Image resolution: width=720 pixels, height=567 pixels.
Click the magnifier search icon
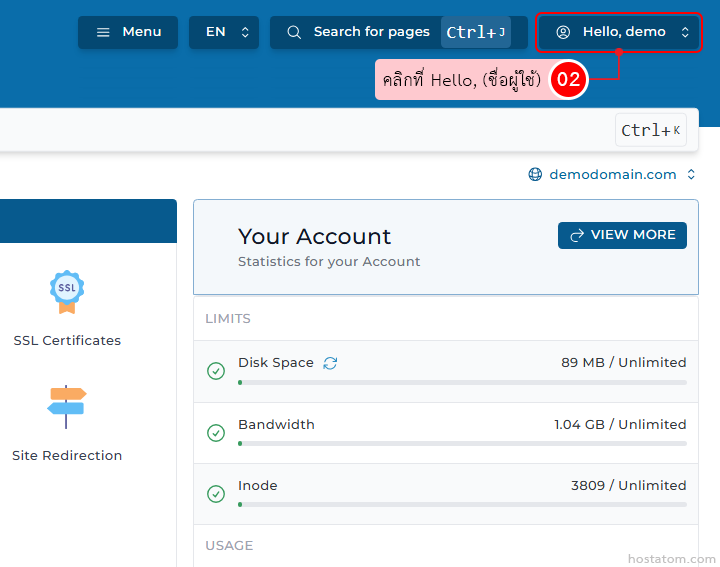[294, 32]
